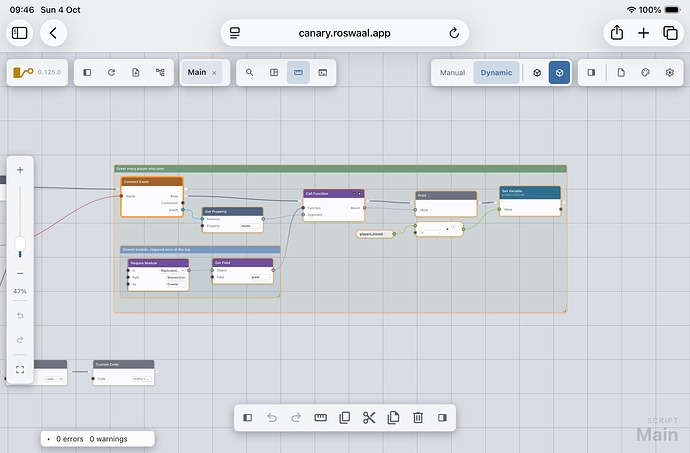690x453 pixels.
Task: Click undo in the zoom side panel
Action: click(x=20, y=316)
